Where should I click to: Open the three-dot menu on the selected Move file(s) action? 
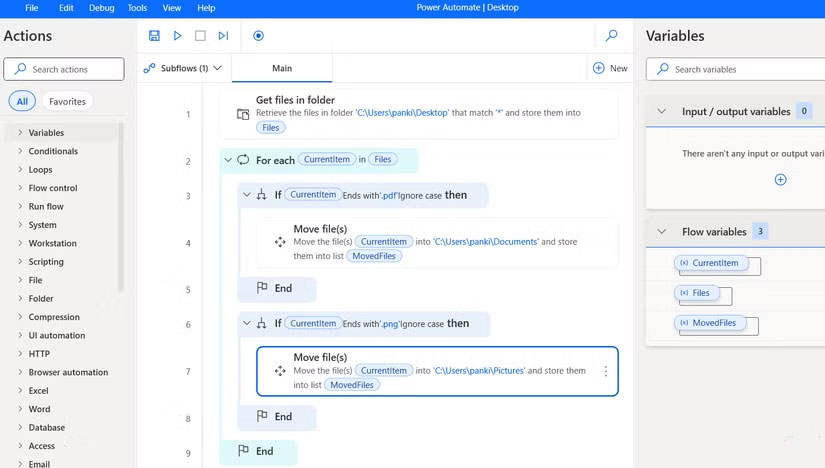pyautogui.click(x=605, y=371)
